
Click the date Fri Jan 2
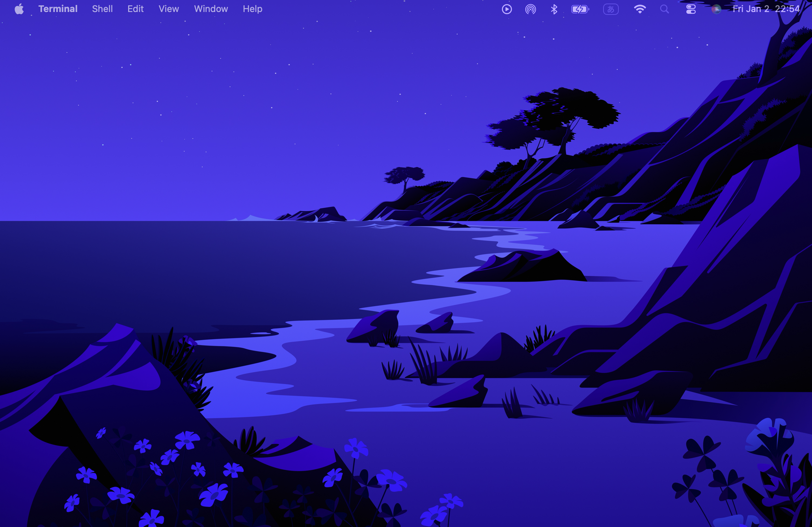[751, 9]
